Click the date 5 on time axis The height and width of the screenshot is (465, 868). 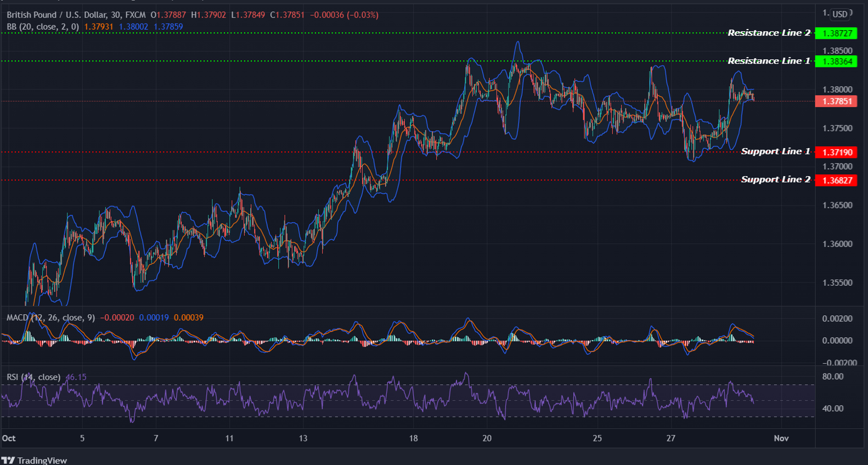pyautogui.click(x=82, y=438)
